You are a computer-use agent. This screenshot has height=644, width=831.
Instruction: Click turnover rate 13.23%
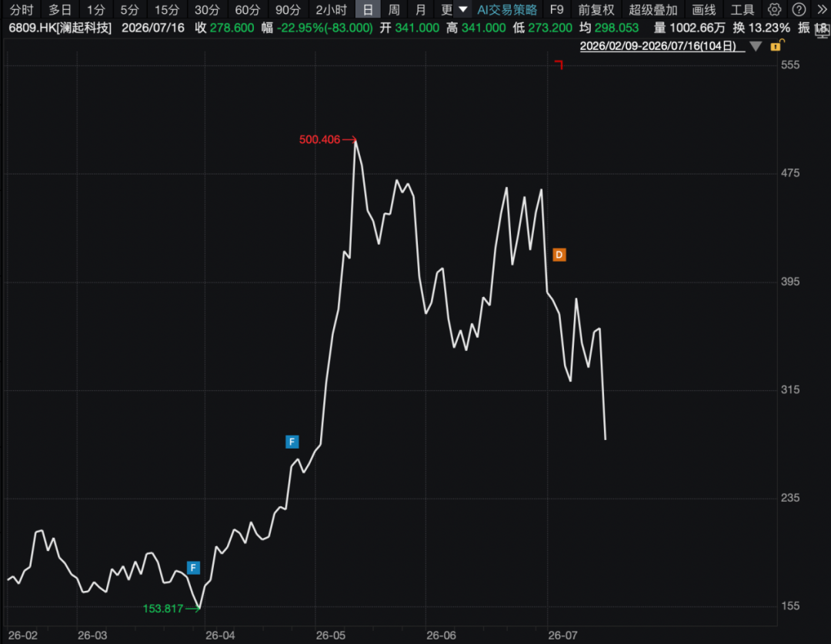(769, 28)
